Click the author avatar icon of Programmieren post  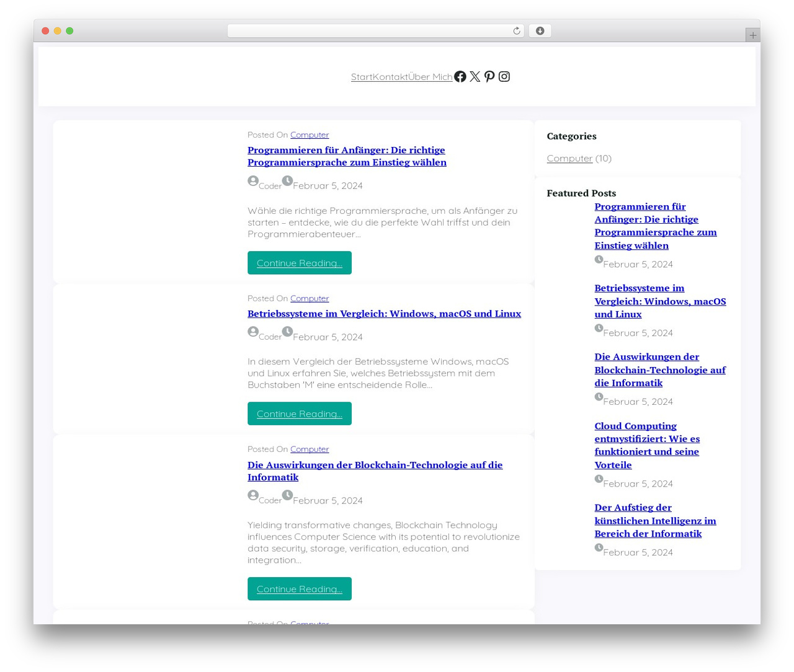[253, 180]
